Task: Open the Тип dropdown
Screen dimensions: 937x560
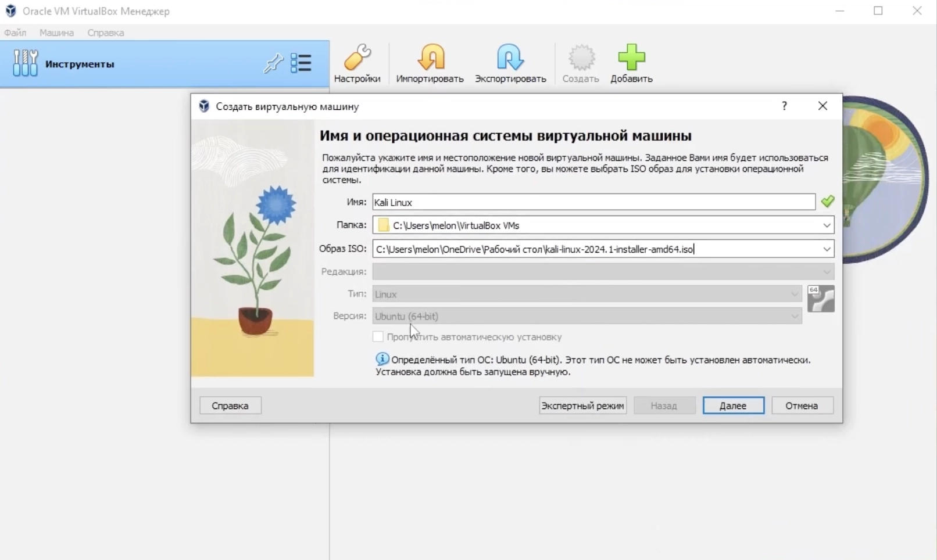Action: pos(795,294)
